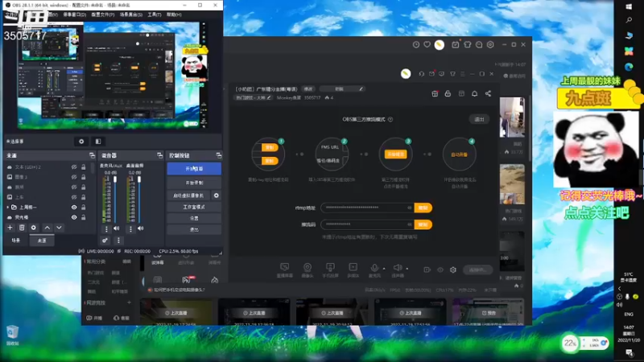Viewport: 644px width, 362px height.
Task: Open virtual camera settings gear
Action: (x=216, y=195)
